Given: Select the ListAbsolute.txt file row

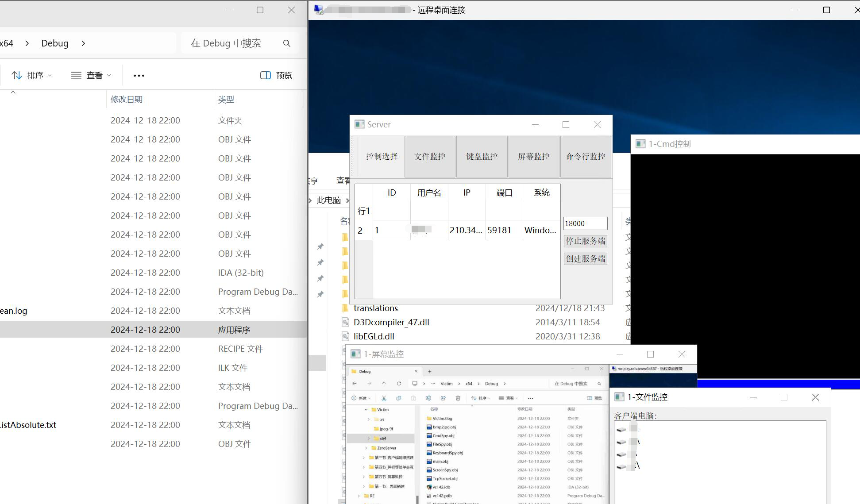Looking at the screenshot, I should (x=153, y=425).
